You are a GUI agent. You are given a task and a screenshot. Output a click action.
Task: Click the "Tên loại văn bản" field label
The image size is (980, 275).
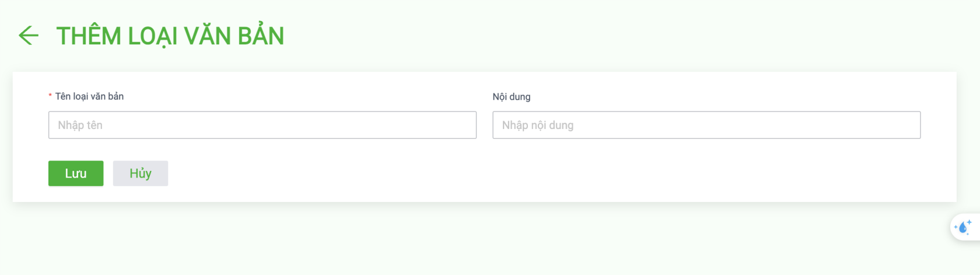coord(89,96)
